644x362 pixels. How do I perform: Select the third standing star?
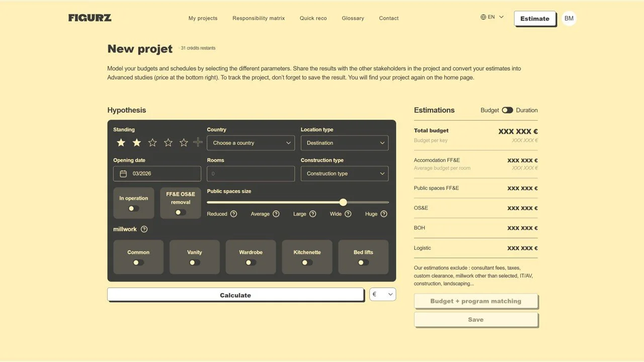(152, 143)
